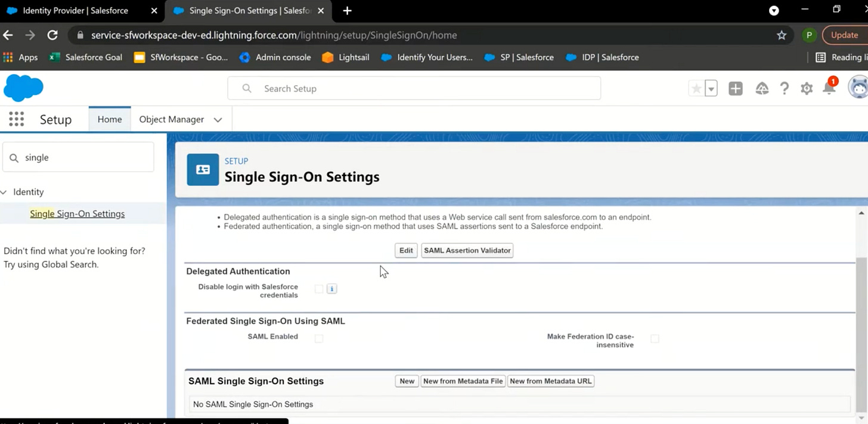
Task: Open the SfWorkspace Google bookmark
Action: pos(181,57)
